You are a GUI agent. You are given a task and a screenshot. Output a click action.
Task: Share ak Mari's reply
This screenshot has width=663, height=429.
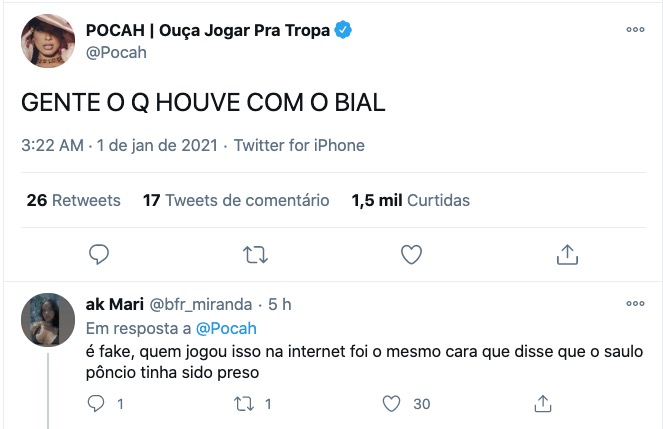tap(542, 403)
